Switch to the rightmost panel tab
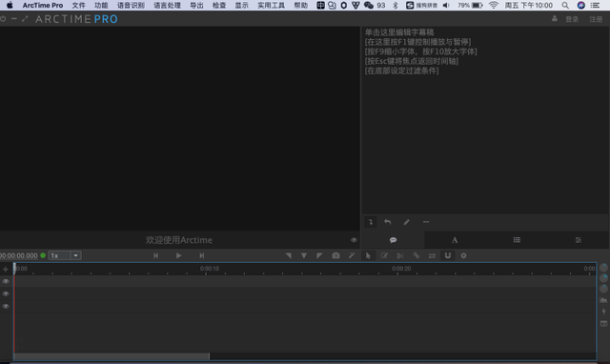 pos(579,240)
